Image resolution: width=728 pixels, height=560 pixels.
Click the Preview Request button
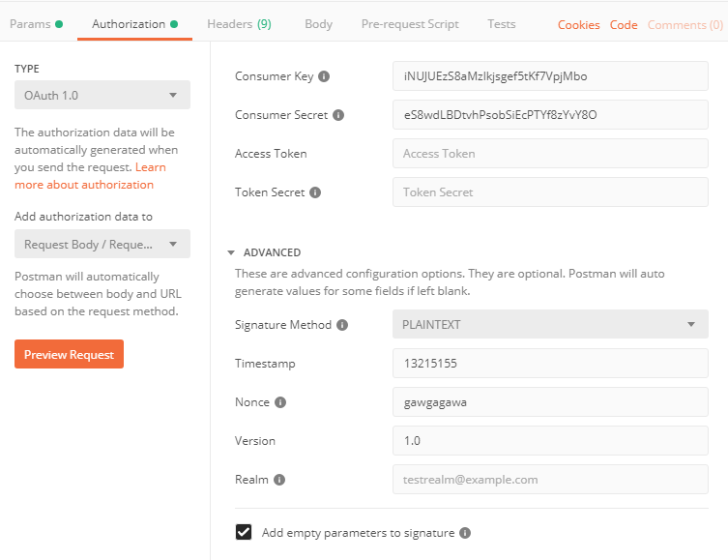point(70,354)
